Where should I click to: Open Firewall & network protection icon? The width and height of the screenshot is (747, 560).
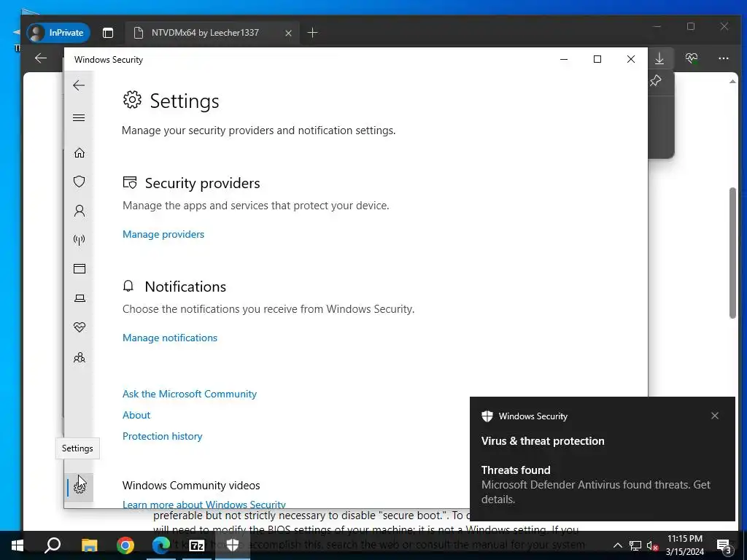coord(79,239)
